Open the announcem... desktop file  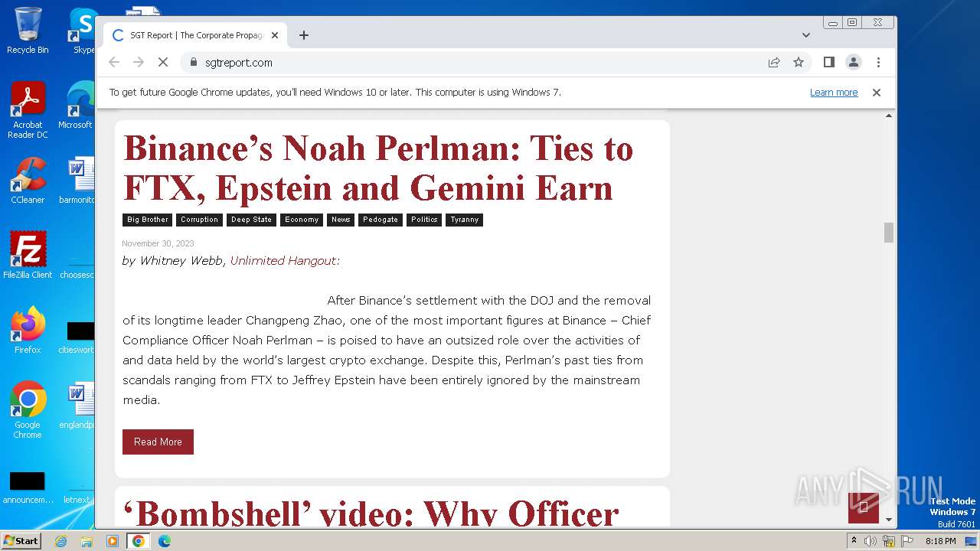pos(28,487)
